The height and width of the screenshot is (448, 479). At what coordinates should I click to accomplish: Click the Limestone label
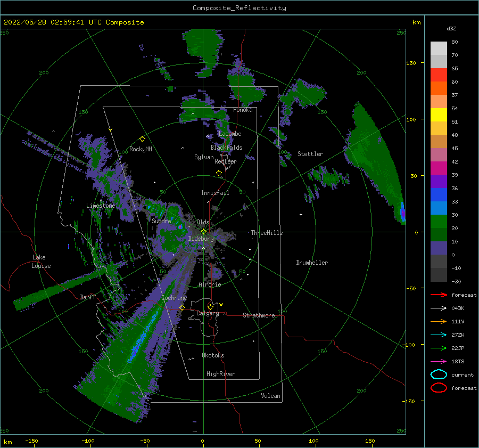pyautogui.click(x=101, y=206)
